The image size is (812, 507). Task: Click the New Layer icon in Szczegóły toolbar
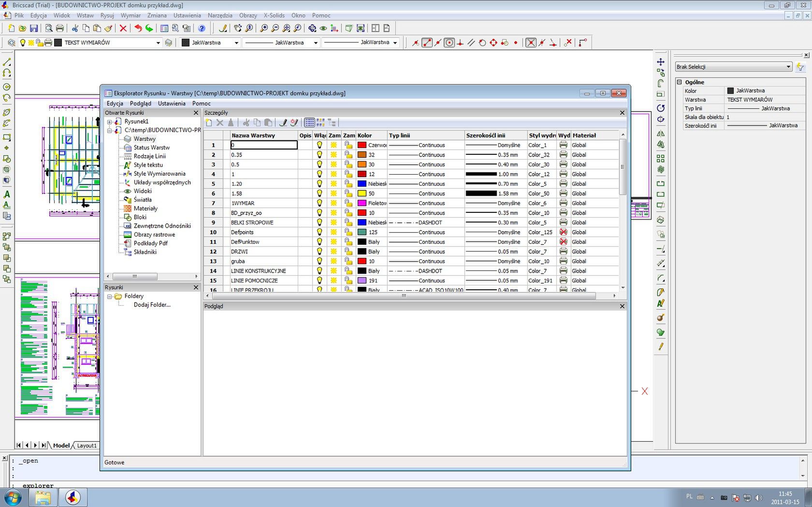coord(209,122)
